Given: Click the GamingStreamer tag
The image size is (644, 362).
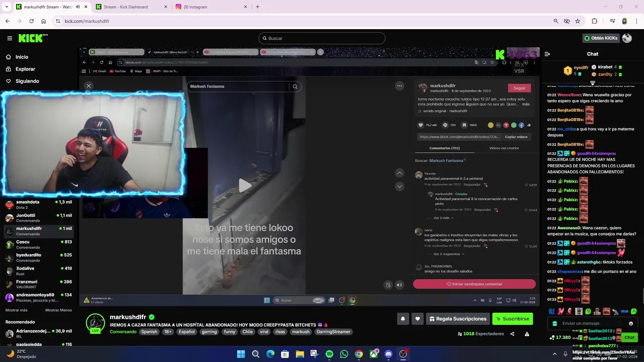Looking at the screenshot, I should [x=333, y=332].
